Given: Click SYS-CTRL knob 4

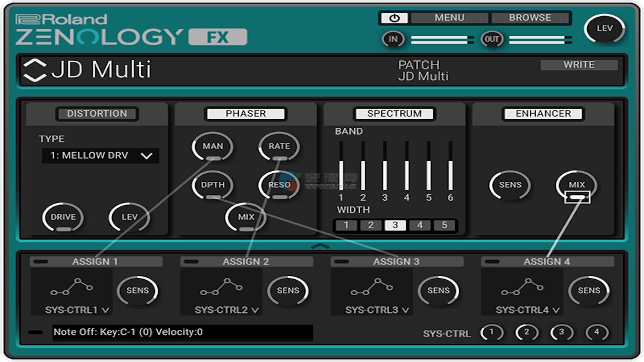Looking at the screenshot, I should [597, 333].
